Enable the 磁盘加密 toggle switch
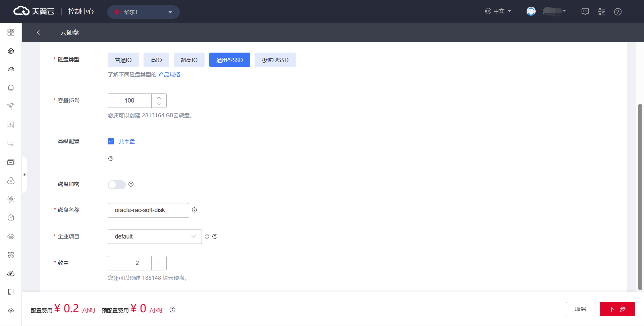 (x=116, y=185)
